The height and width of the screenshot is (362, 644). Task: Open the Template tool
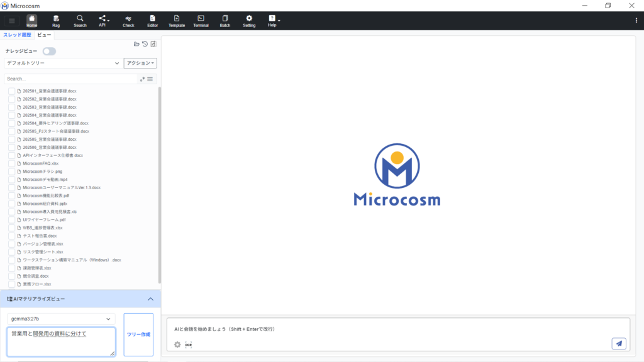click(177, 21)
